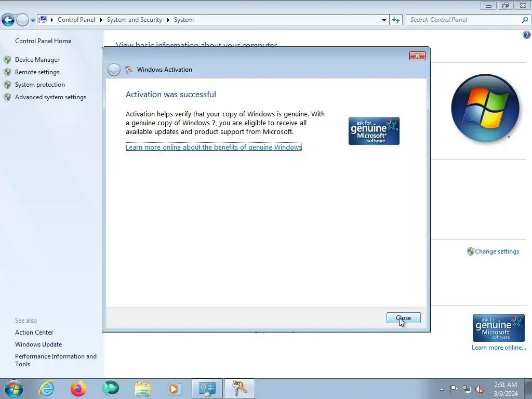Open link about benefits of genuine Windows
Screen dimensions: 532x399
click(x=214, y=147)
